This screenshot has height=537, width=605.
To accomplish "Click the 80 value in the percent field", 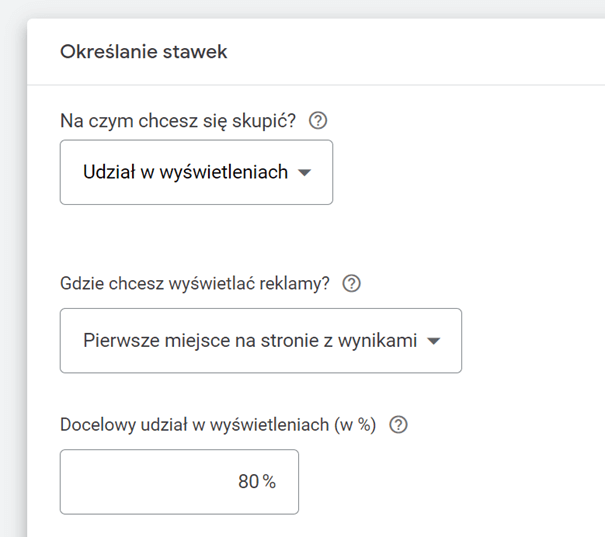I will [x=248, y=481].
